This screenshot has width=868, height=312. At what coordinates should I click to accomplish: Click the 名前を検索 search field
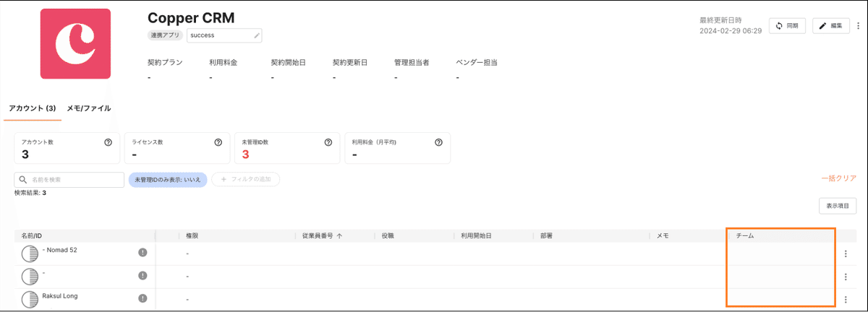point(69,179)
